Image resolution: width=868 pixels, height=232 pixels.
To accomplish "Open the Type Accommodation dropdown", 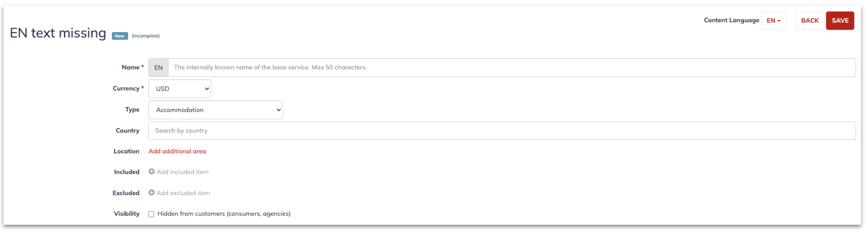I will (216, 110).
